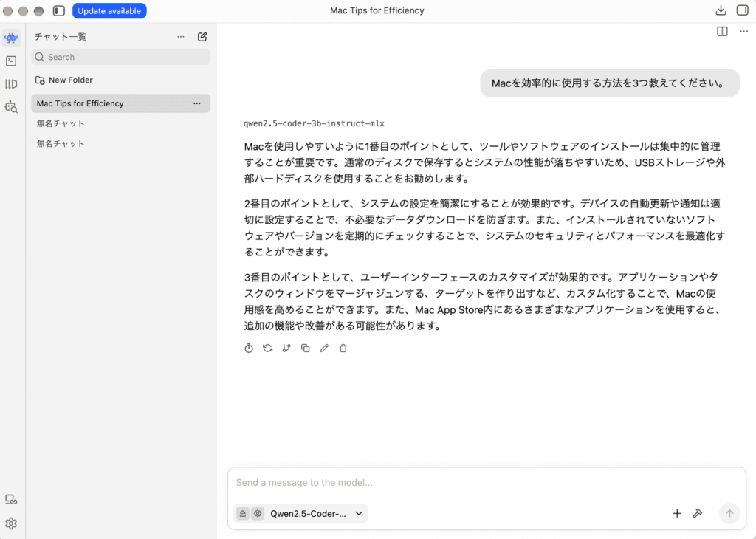The width and height of the screenshot is (756, 539).
Task: Open model settings gear beside Qwen2.5-Coder
Action: coord(258,513)
